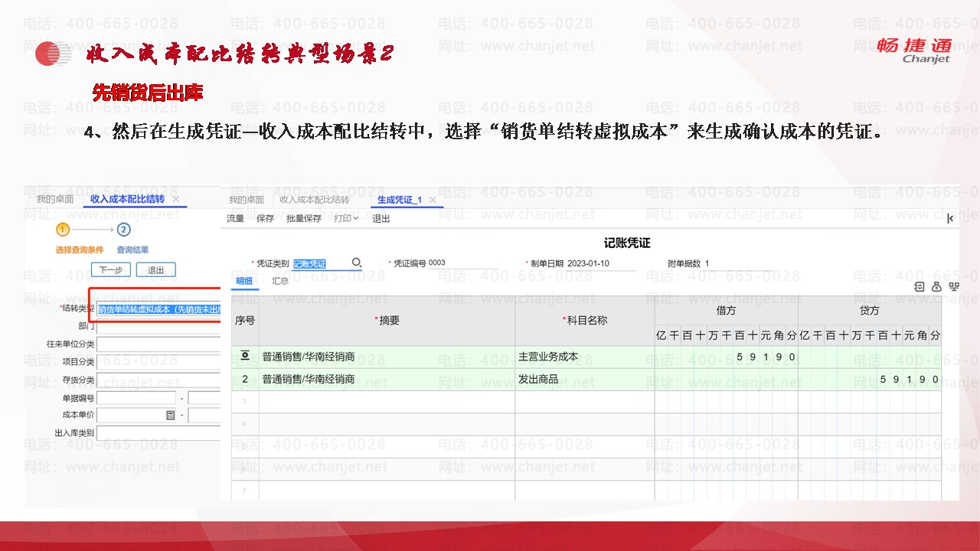The height and width of the screenshot is (551, 980).
Task: Click 退出 in the voucher toolbar
Action: click(381, 219)
